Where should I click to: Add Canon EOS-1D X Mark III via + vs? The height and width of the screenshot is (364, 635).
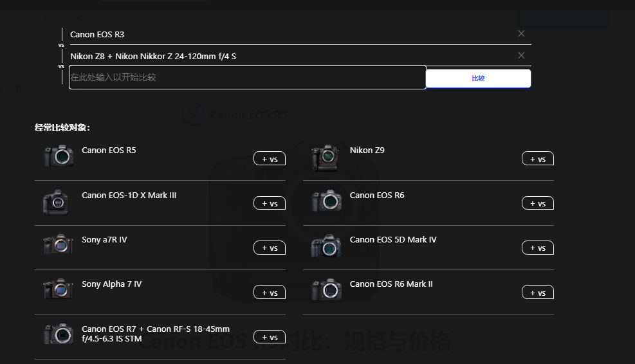(269, 203)
